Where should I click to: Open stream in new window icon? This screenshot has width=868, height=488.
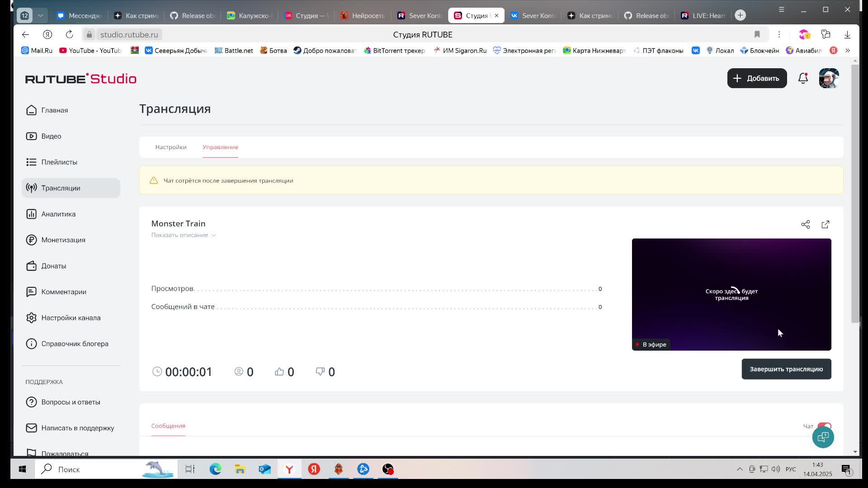[x=825, y=225]
